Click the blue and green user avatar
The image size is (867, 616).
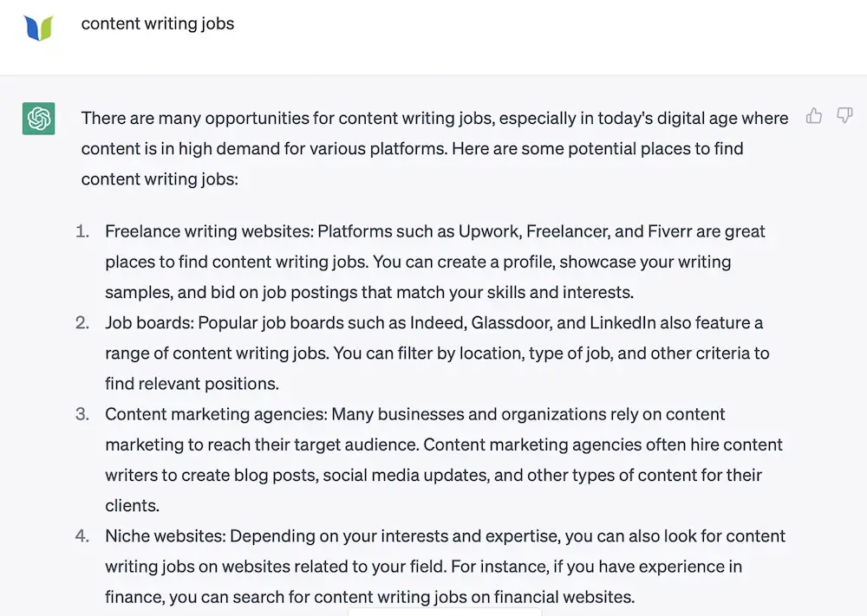(x=39, y=27)
